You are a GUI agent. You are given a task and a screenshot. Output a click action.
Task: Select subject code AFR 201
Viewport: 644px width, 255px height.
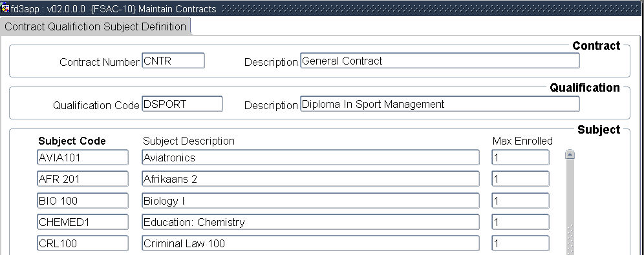click(x=83, y=179)
